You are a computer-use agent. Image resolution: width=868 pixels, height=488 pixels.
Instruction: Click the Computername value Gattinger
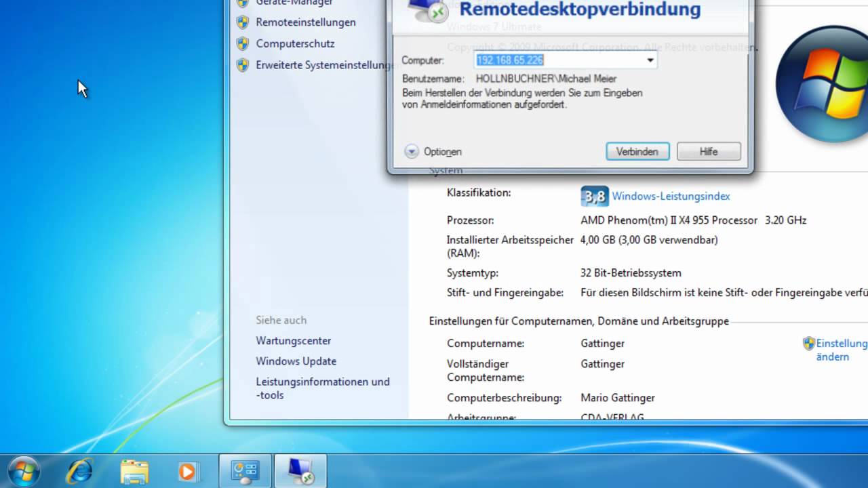click(x=603, y=344)
